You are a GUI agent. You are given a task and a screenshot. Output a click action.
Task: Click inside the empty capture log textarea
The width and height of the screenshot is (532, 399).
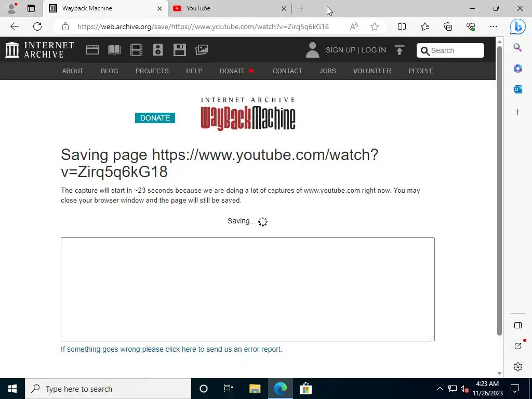click(x=248, y=289)
